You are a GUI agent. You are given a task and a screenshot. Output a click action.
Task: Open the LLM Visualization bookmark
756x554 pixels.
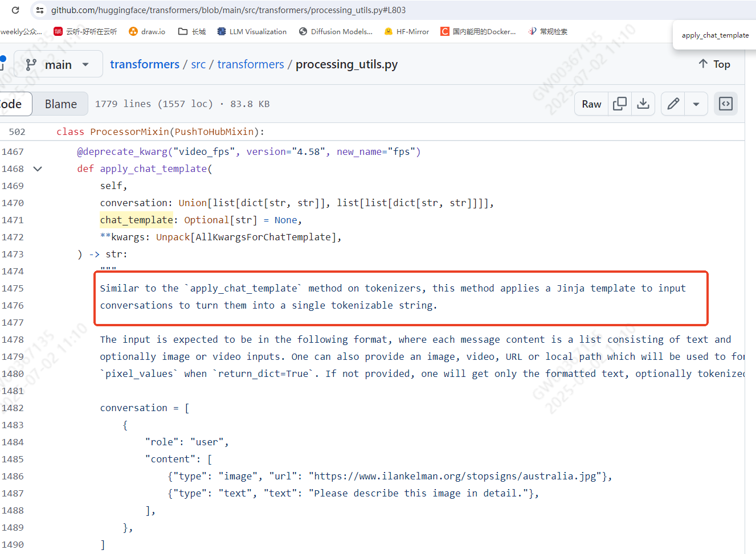click(x=252, y=31)
